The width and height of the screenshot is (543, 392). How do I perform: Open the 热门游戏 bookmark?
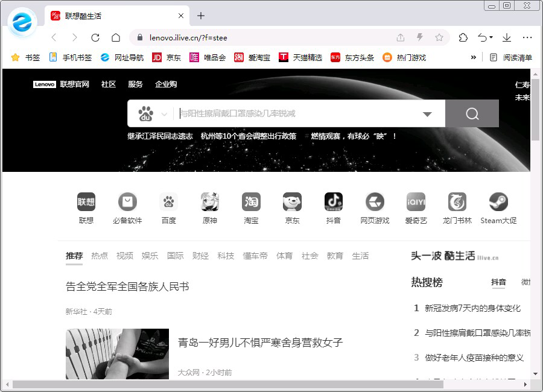[x=404, y=57]
